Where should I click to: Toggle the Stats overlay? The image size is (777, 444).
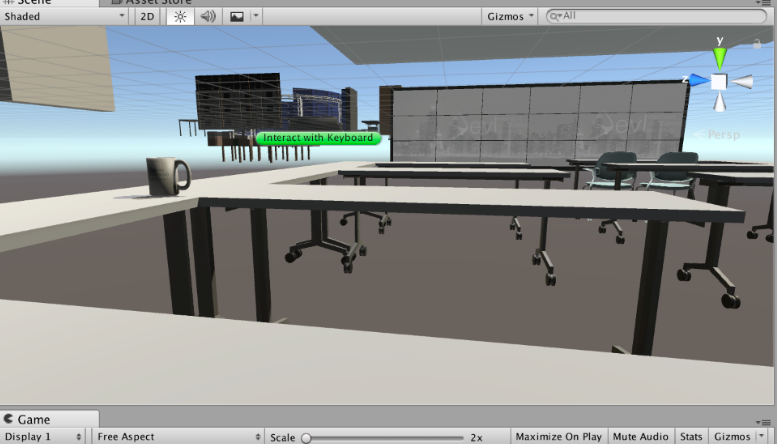click(x=691, y=437)
